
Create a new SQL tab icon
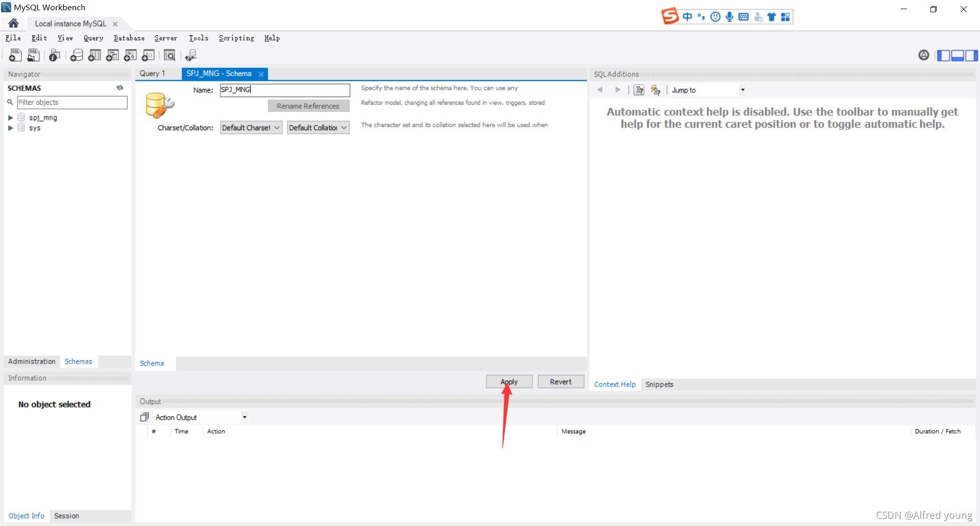15,55
